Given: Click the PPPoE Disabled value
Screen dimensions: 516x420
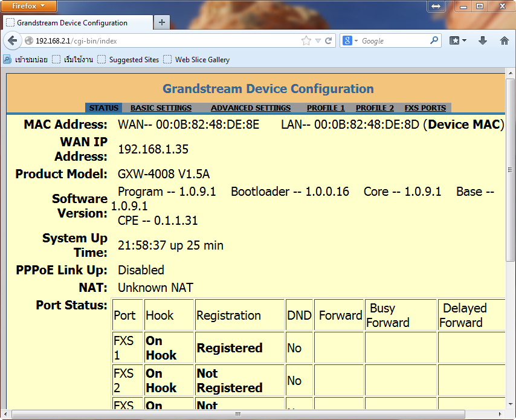Looking at the screenshot, I should [x=141, y=270].
